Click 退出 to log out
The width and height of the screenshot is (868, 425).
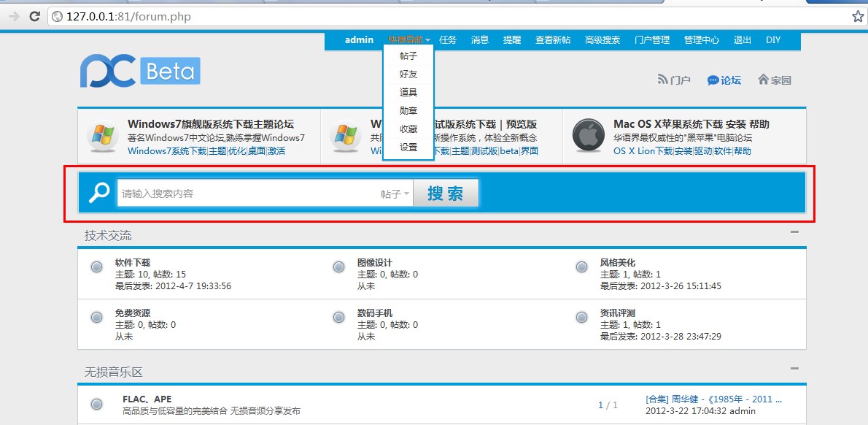tap(743, 40)
